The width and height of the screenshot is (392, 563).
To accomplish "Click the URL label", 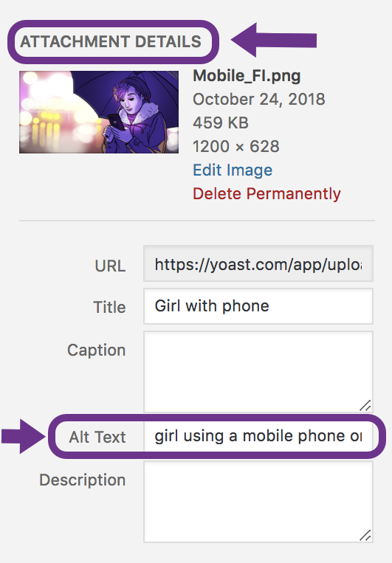I will click(110, 266).
